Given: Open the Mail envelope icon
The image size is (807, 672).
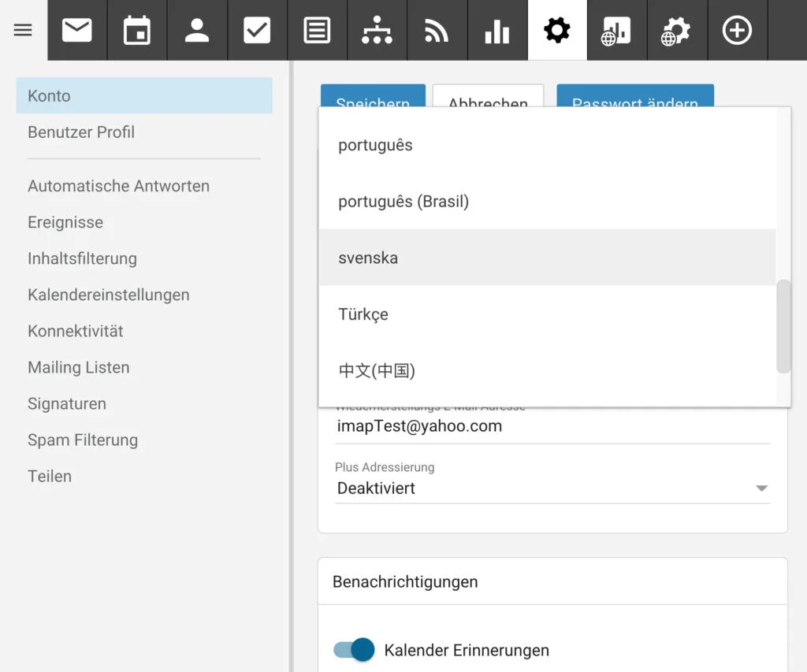Looking at the screenshot, I should [77, 31].
